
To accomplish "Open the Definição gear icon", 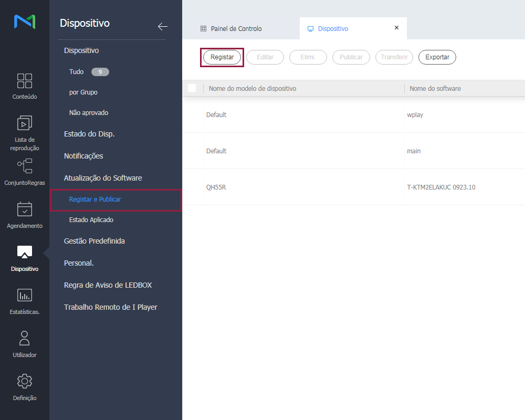I will click(25, 382).
